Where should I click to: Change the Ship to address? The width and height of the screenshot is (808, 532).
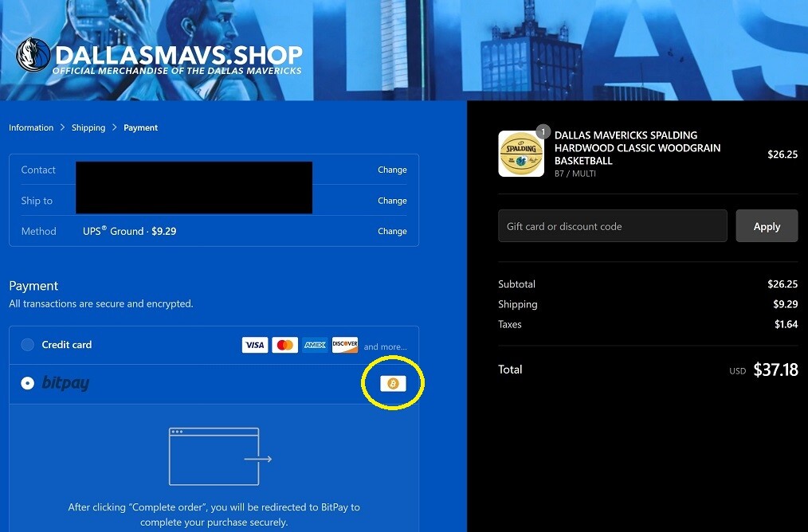click(392, 201)
